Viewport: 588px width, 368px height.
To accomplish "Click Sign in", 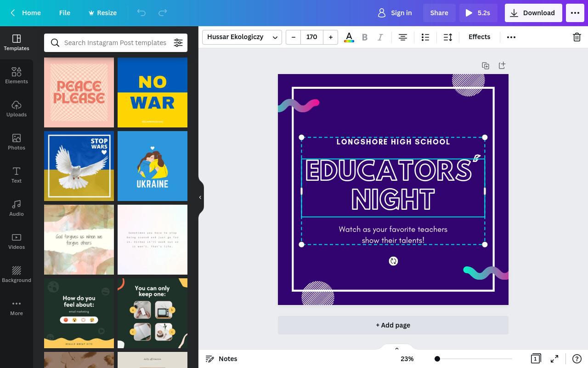I will pyautogui.click(x=395, y=13).
